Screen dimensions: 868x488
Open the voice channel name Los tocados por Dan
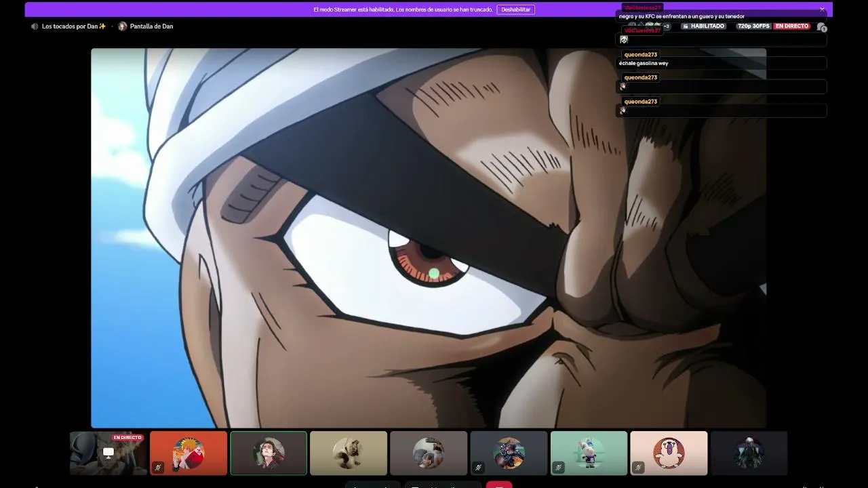pos(74,26)
